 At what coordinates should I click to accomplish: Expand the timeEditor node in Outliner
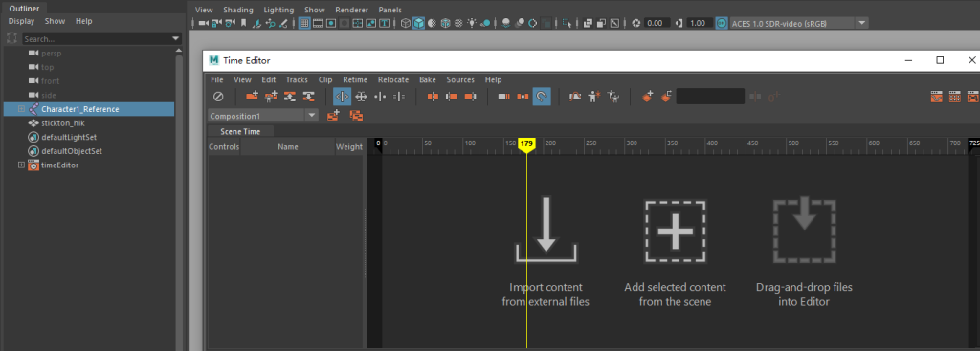tap(21, 165)
